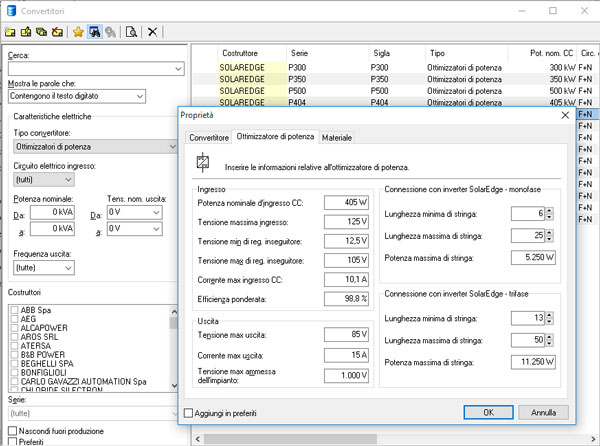Screen dimensions: 600x446
Task: Click the print preview magnifier icon
Action: coord(131,32)
